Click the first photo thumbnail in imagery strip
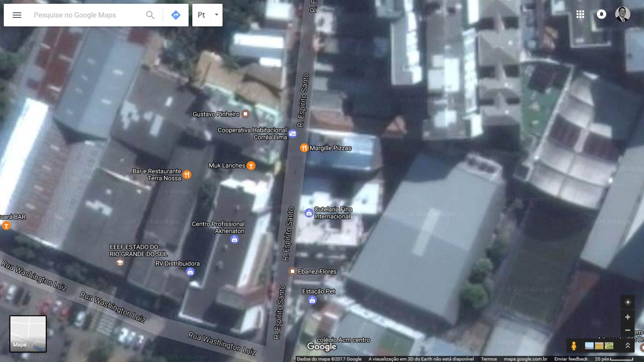Viewport: 644px width, 362px height. point(589,346)
